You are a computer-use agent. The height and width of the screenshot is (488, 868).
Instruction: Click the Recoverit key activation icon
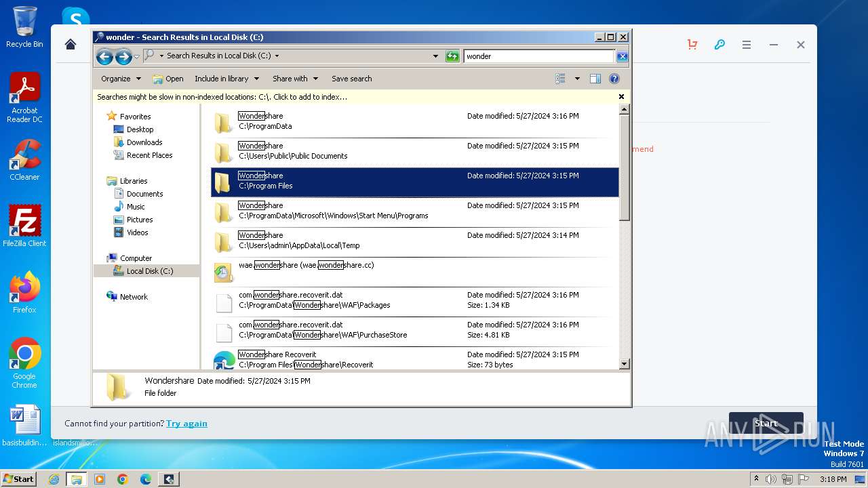click(719, 44)
